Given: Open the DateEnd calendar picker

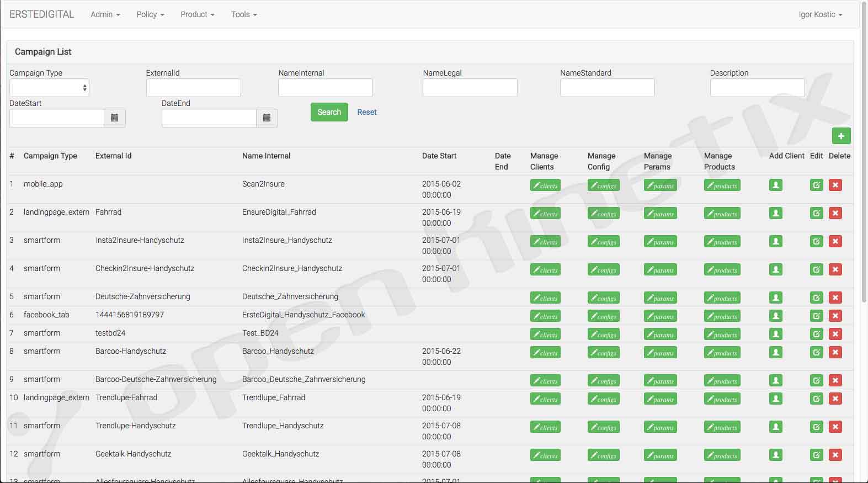Looking at the screenshot, I should 267,118.
